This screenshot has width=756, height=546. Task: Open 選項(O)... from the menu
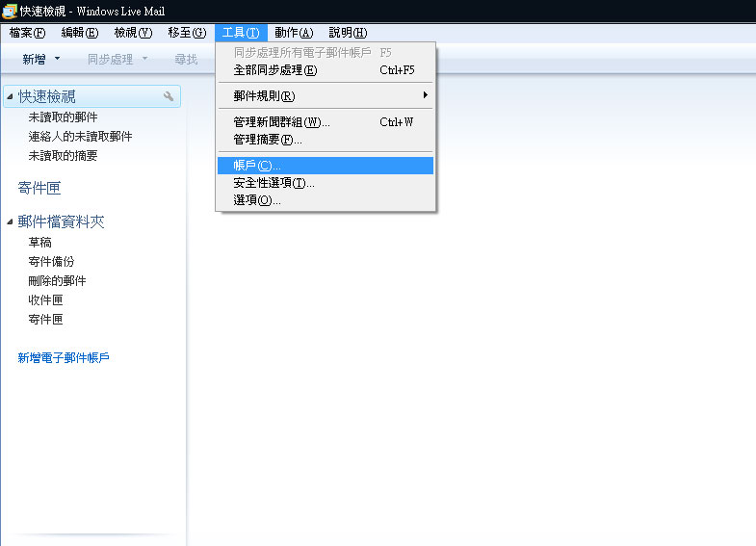(326, 200)
